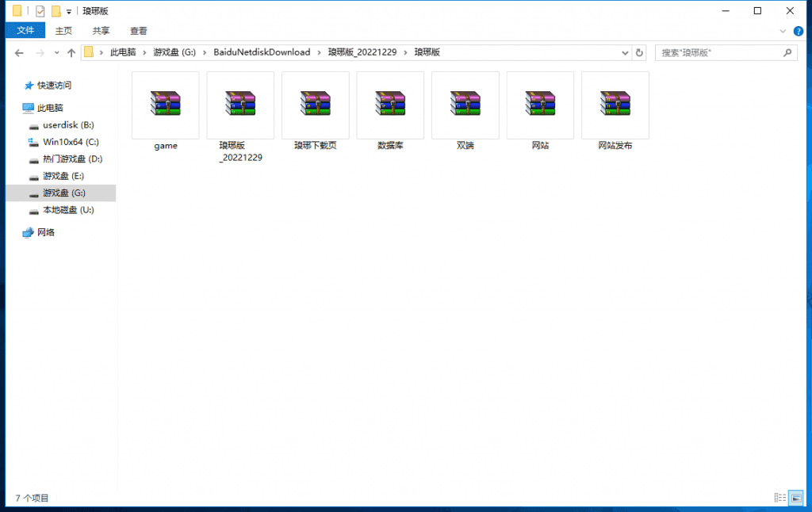Image resolution: width=812 pixels, height=512 pixels.
Task: Go back to the previous folder
Action: point(19,53)
